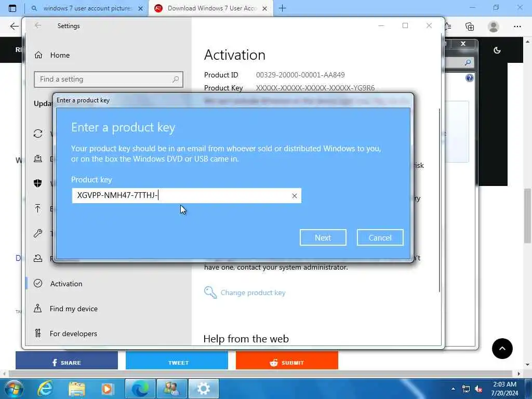Focus the Find a setting search box
Screen dimensions: 532x399
click(x=108, y=79)
